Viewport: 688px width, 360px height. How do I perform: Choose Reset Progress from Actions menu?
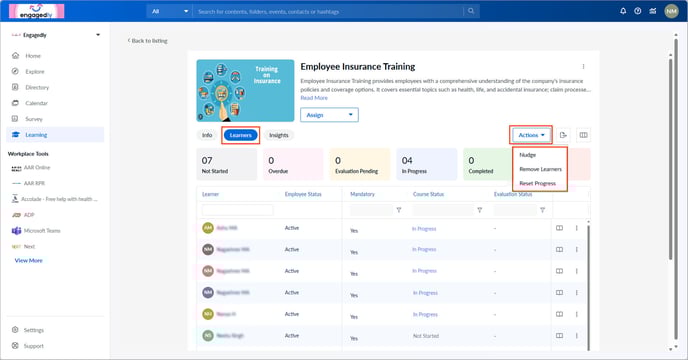pos(538,184)
